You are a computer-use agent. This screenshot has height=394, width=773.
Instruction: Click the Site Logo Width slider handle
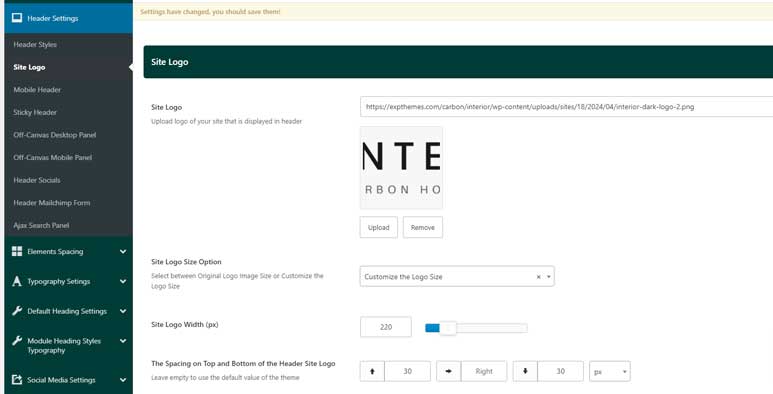(448, 328)
